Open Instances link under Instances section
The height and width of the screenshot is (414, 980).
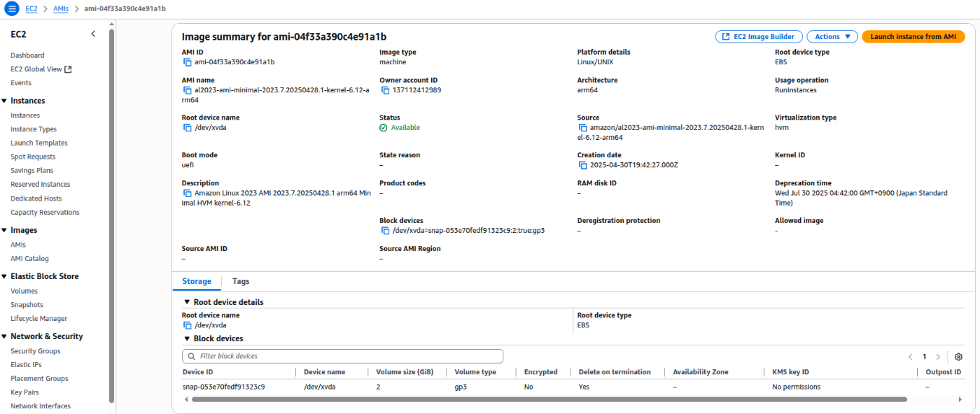pos(25,115)
